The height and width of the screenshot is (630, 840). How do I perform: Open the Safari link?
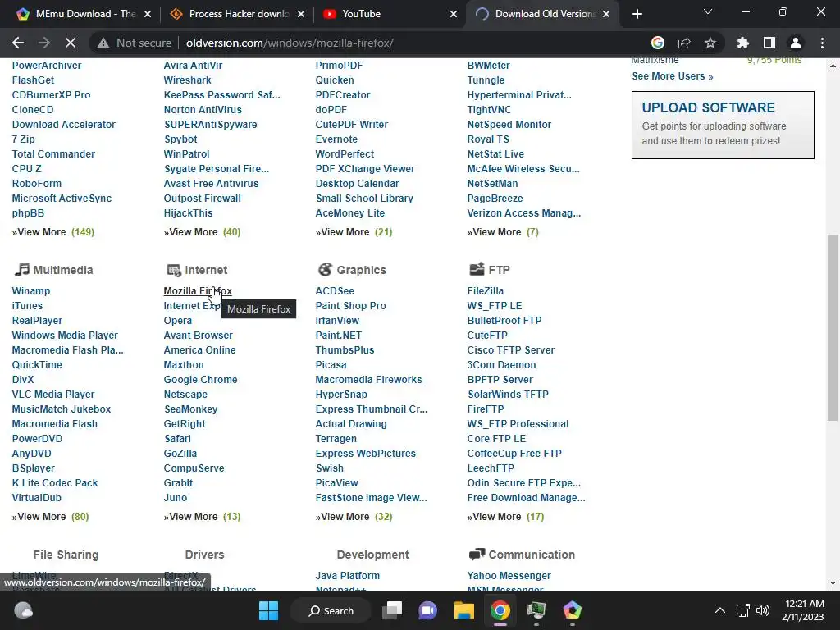click(177, 439)
